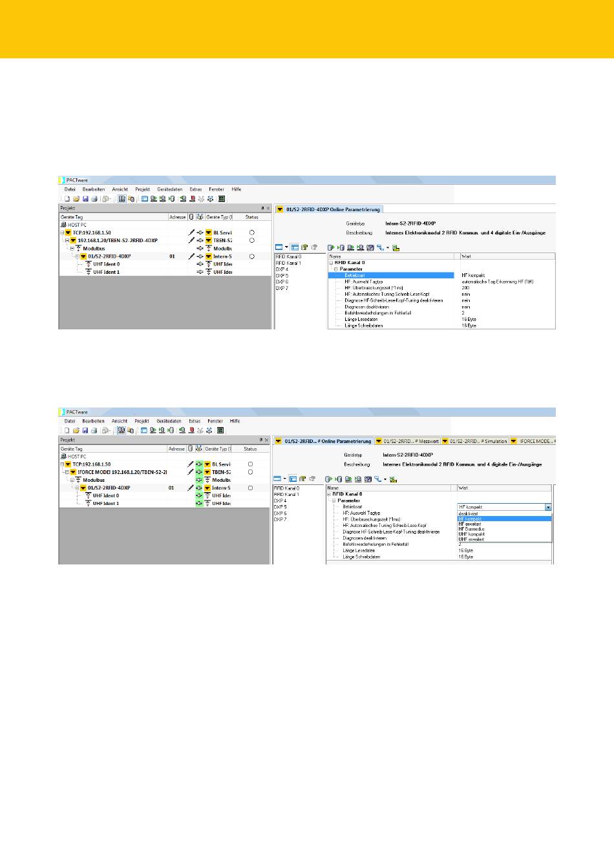
Task: Select the blue-highlighted Betriebsart parameter row
Action: click(x=391, y=275)
